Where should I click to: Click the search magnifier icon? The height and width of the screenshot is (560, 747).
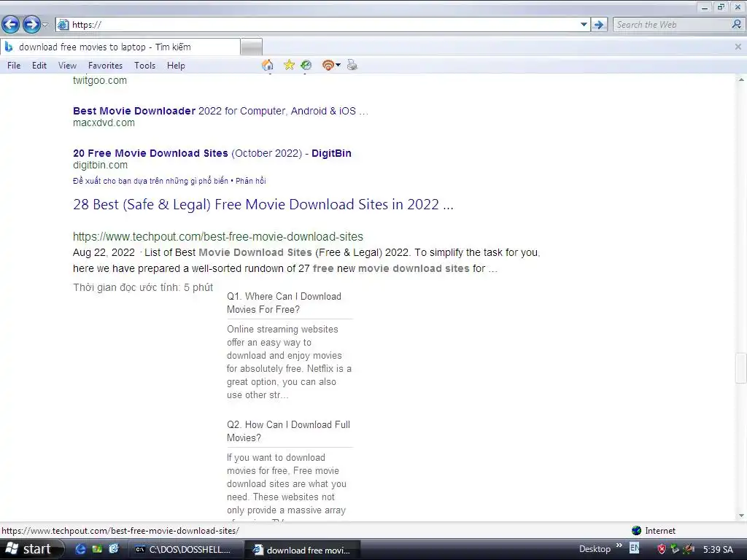[737, 24]
